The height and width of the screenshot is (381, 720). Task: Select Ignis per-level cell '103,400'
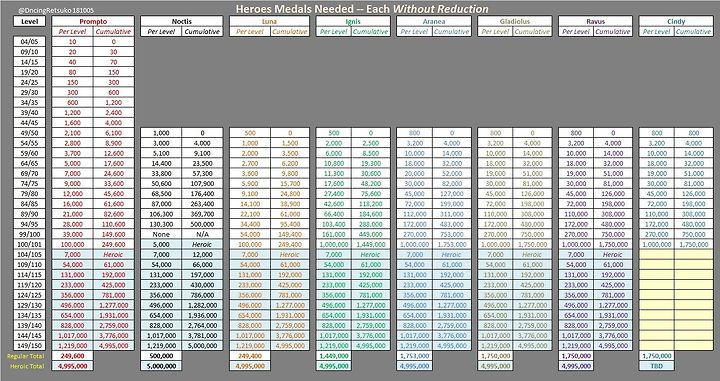[334, 224]
